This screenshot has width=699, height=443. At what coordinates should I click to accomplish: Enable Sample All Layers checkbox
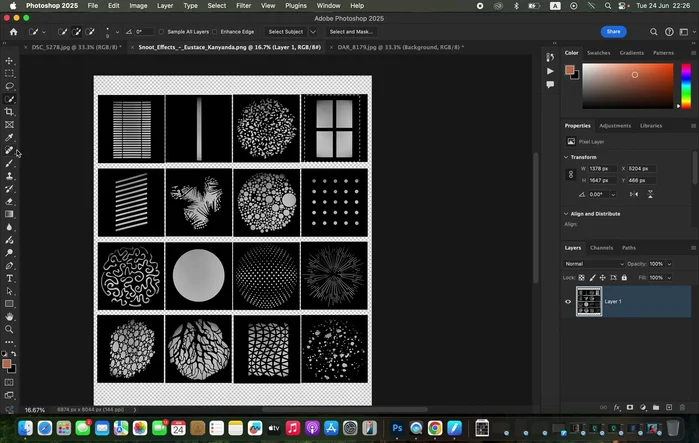click(x=161, y=32)
